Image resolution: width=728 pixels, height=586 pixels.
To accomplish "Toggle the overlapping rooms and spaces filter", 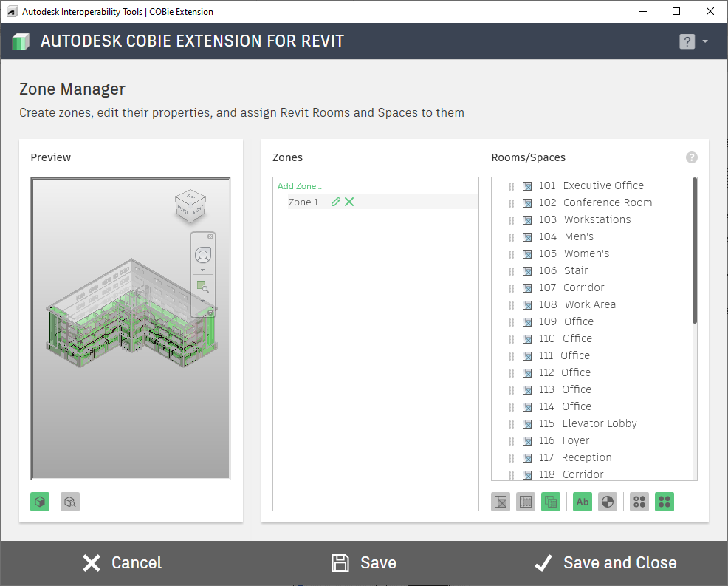I will click(x=551, y=502).
